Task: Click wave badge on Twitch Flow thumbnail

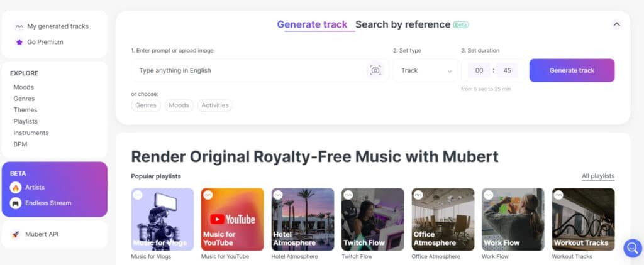Action: [348, 195]
